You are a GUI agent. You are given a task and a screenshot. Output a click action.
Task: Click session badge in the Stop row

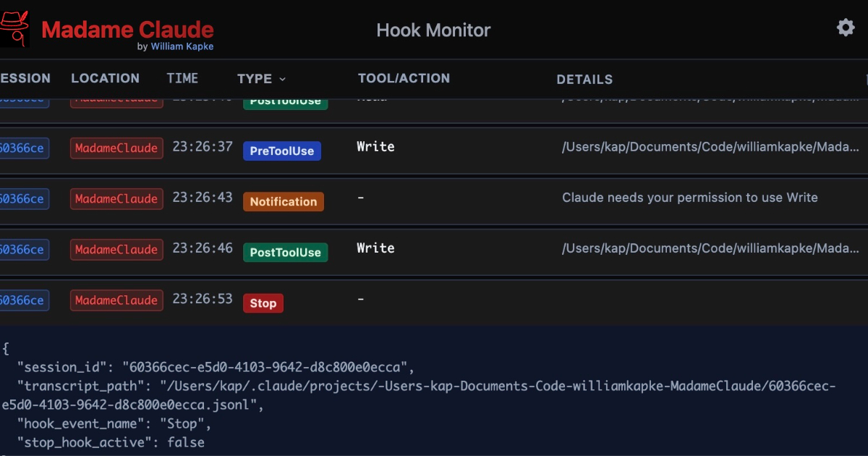[23, 300]
